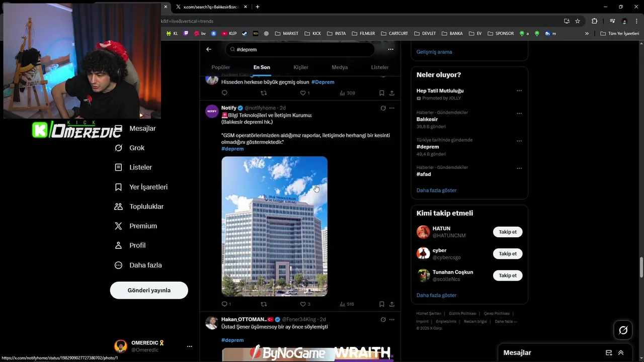Open Tüm Yer İşaretleri folder
This screenshot has height=362, width=644.
point(619,34)
